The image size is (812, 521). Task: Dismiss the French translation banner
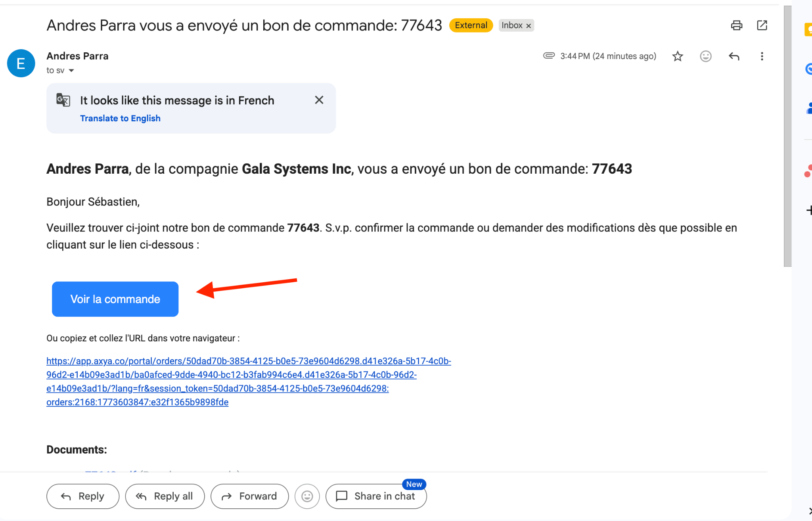pos(319,100)
